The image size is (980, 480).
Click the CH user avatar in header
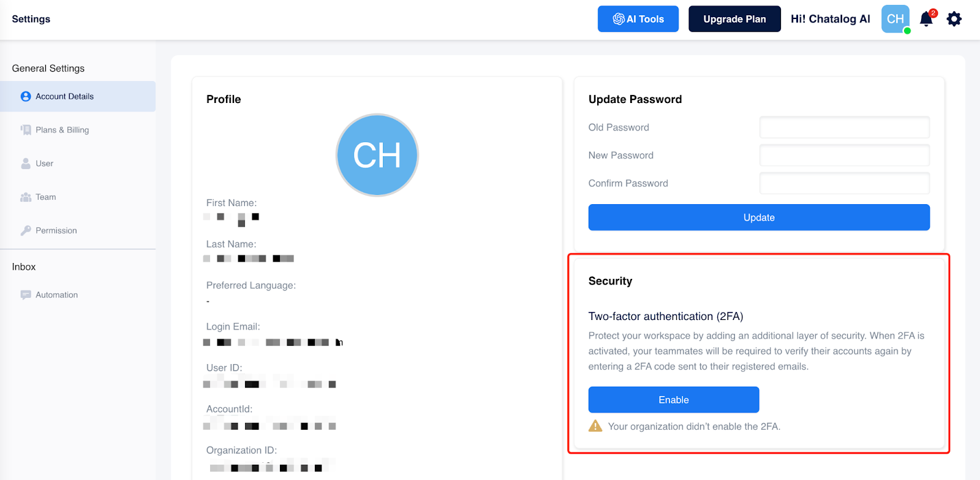click(895, 19)
